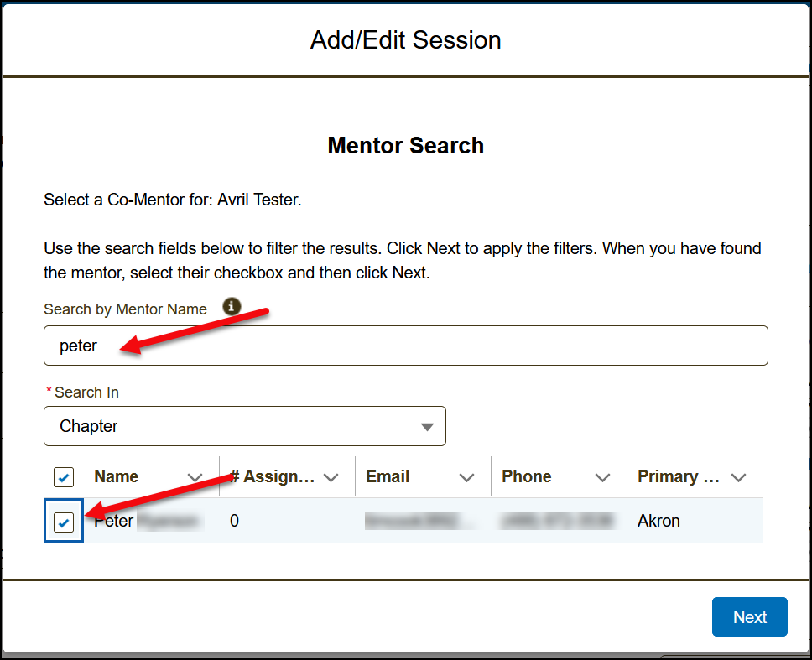Select the Peter mentor name cell
Image resolution: width=812 pixels, height=660 pixels.
click(115, 521)
